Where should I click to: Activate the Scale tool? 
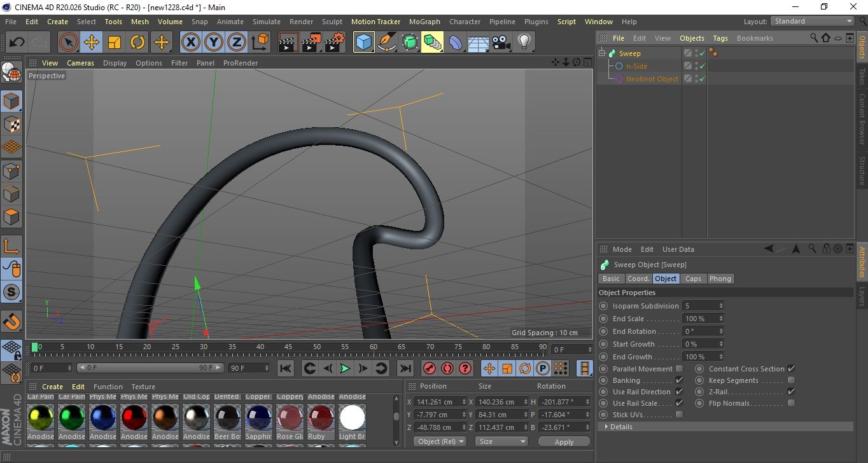point(115,43)
